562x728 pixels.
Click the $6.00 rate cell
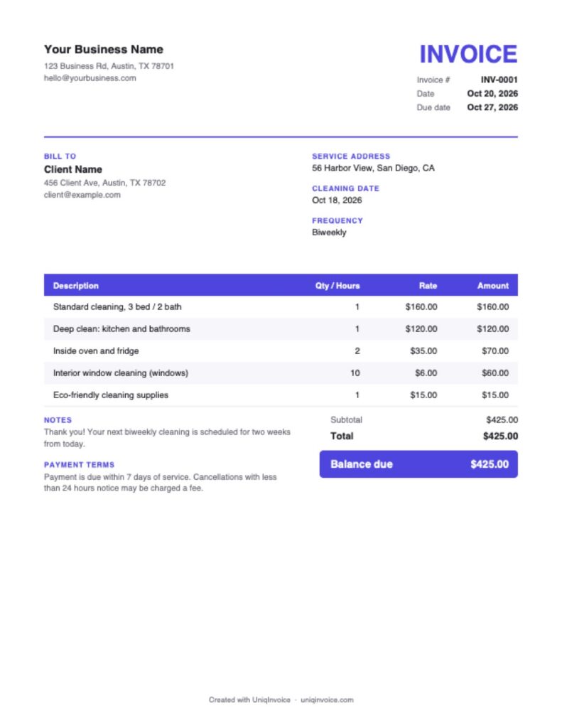coord(426,373)
